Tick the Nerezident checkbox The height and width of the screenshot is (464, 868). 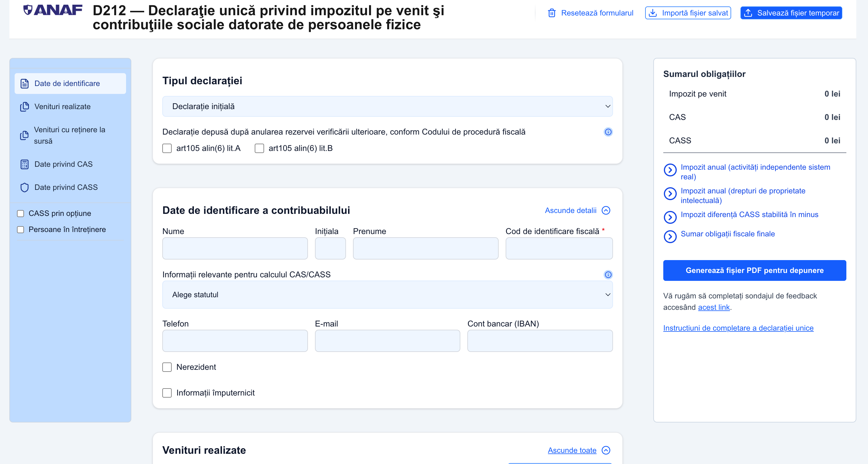(167, 367)
